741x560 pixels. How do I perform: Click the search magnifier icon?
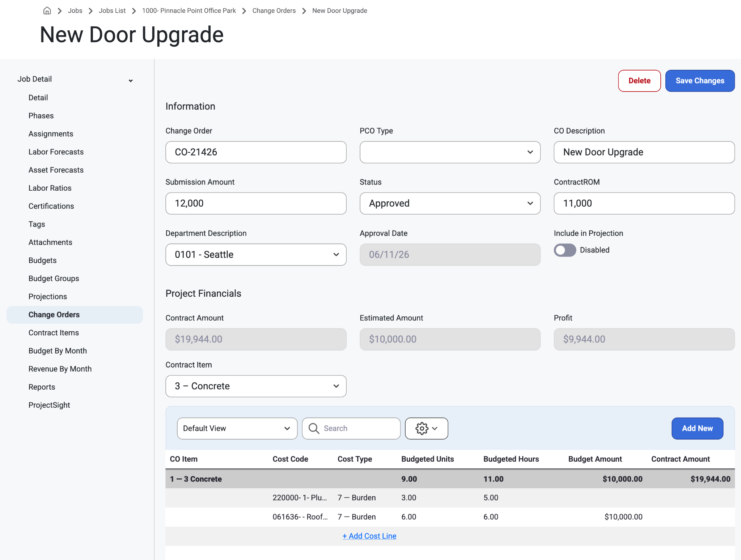pos(314,428)
